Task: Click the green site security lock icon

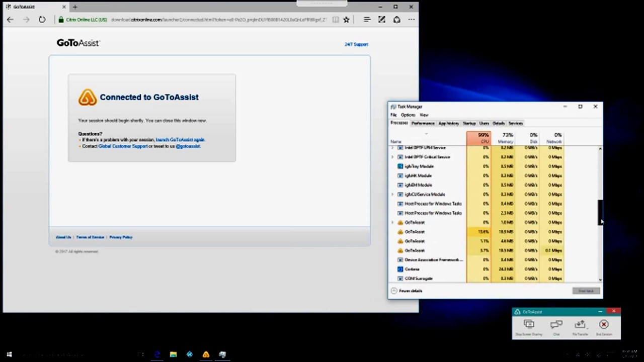Action: 61,20
